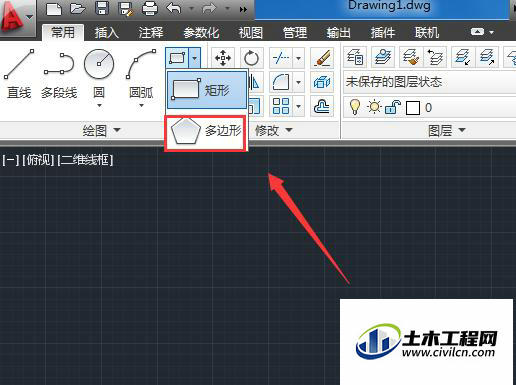This screenshot has width=516, height=385.
Task: Toggle layer 0 freeze sun icon
Action: click(374, 107)
